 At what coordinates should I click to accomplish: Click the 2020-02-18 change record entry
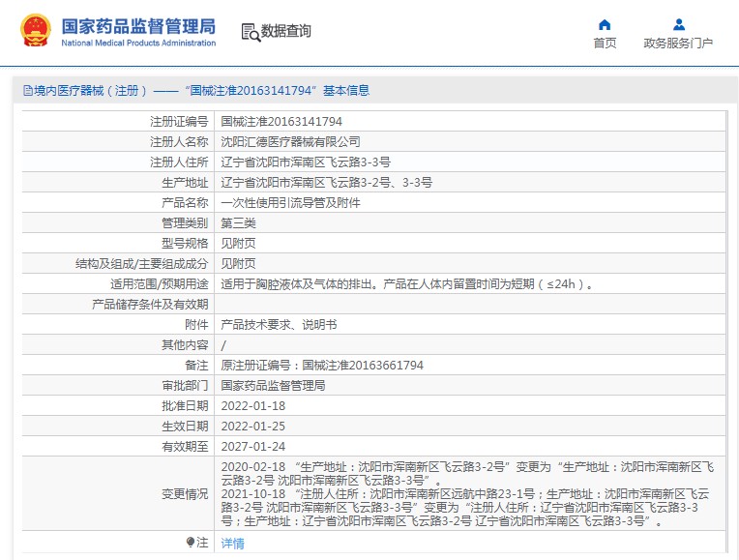coord(467,474)
